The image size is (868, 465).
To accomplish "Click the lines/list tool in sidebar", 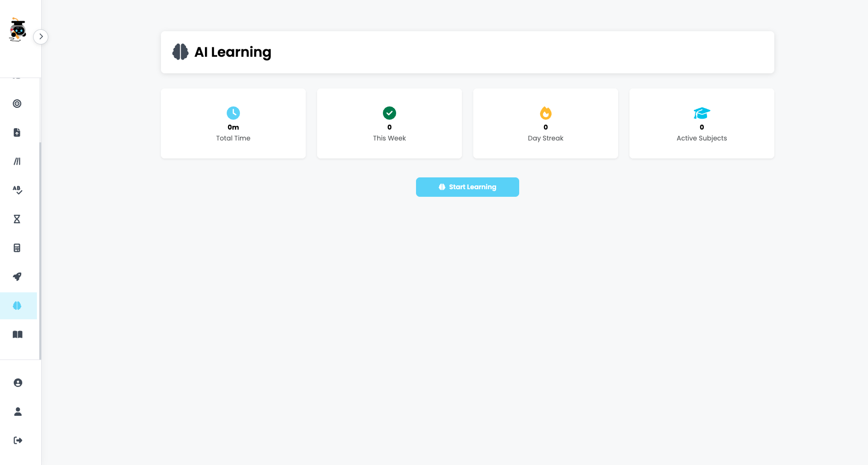I will coord(18,161).
